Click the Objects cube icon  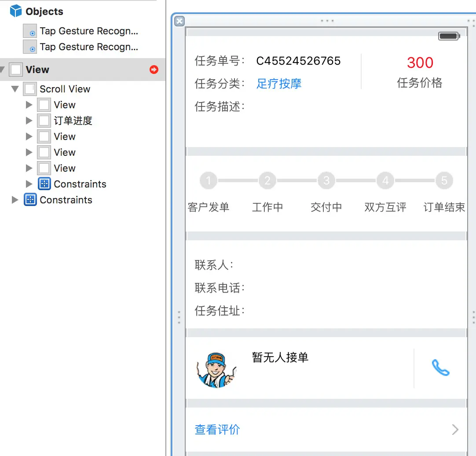15,11
